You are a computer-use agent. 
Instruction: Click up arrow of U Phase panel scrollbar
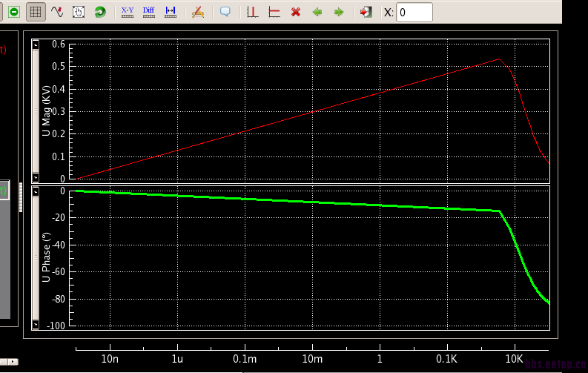pos(36,191)
